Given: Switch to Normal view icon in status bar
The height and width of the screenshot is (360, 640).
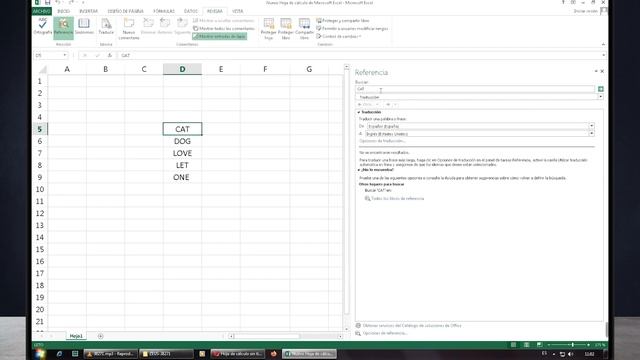Looking at the screenshot, I should coord(513,345).
